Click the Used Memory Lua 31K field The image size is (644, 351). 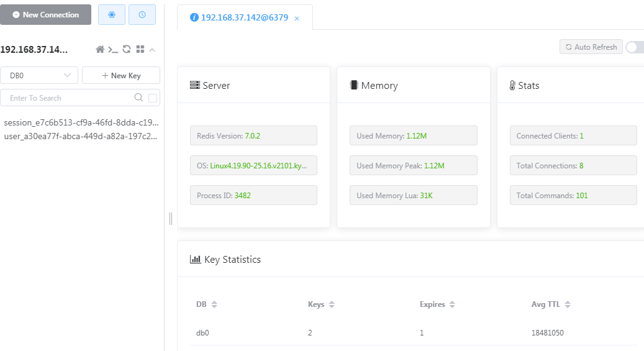click(x=413, y=195)
